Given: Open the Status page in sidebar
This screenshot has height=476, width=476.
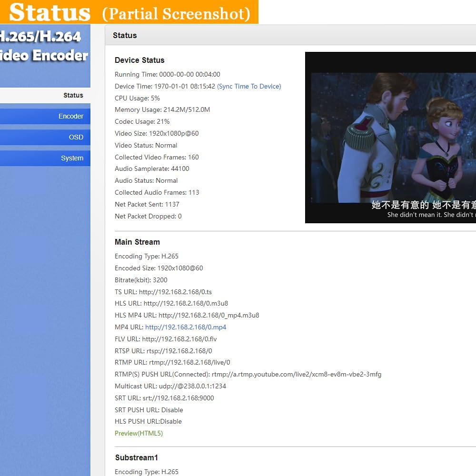Looking at the screenshot, I should [73, 95].
